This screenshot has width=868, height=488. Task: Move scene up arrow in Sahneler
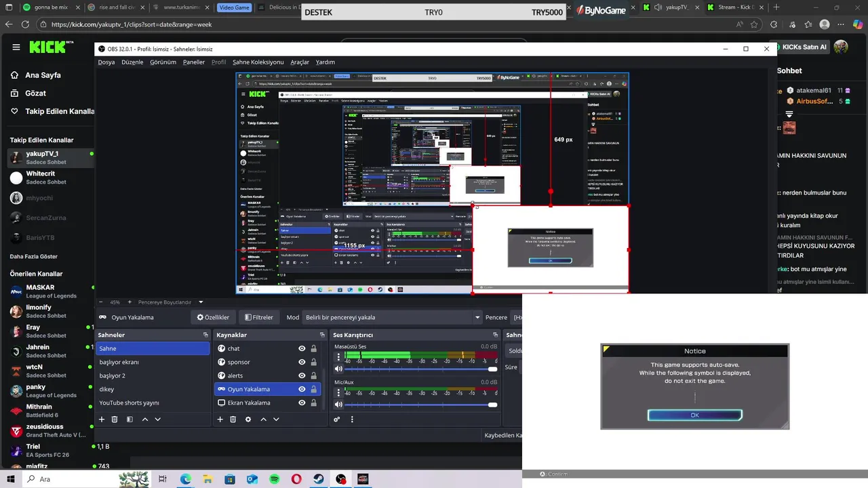click(x=145, y=420)
